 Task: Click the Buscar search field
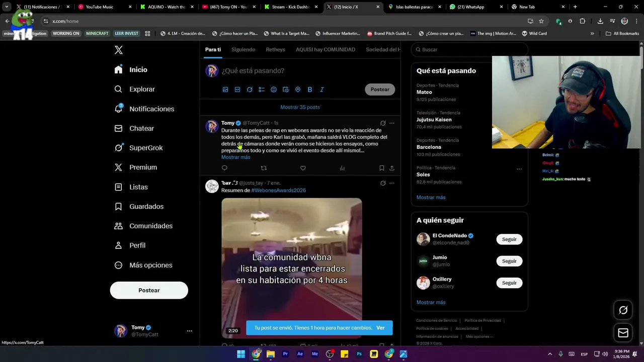(469, 50)
